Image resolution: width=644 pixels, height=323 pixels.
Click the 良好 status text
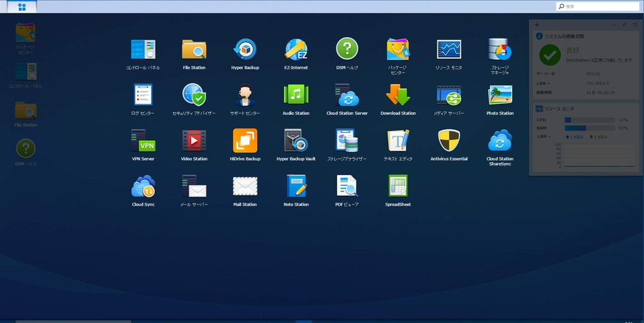[x=573, y=50]
